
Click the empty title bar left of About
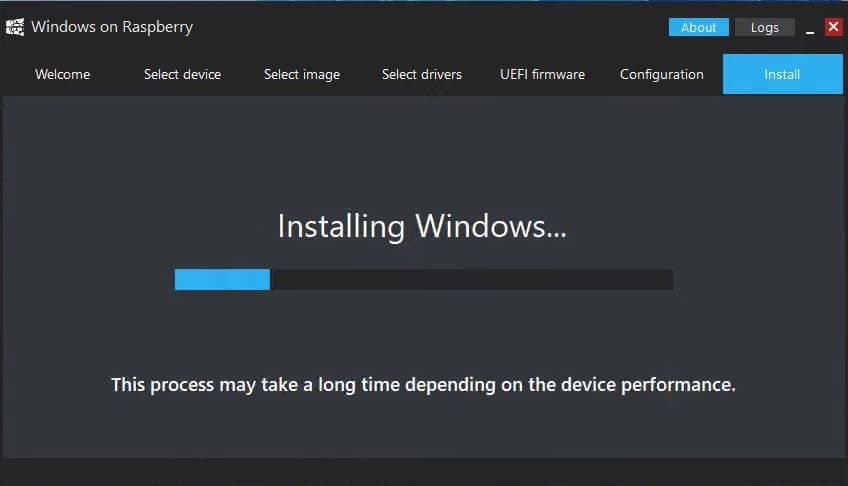point(430,27)
